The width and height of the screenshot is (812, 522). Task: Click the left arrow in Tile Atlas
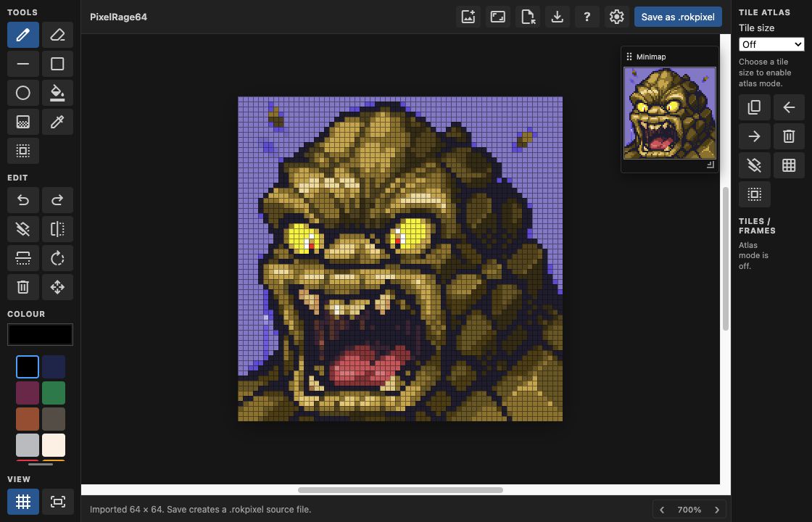coord(789,107)
